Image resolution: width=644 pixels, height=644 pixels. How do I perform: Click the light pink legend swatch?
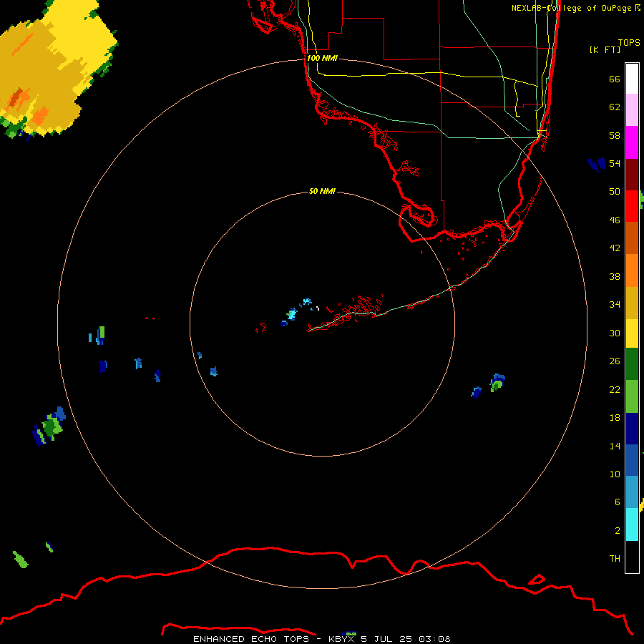tap(632, 110)
